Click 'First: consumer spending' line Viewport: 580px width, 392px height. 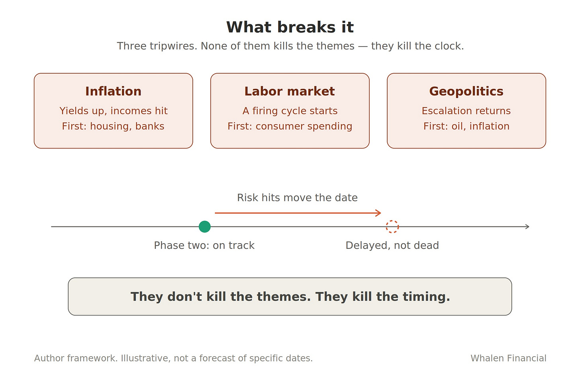tap(290, 126)
